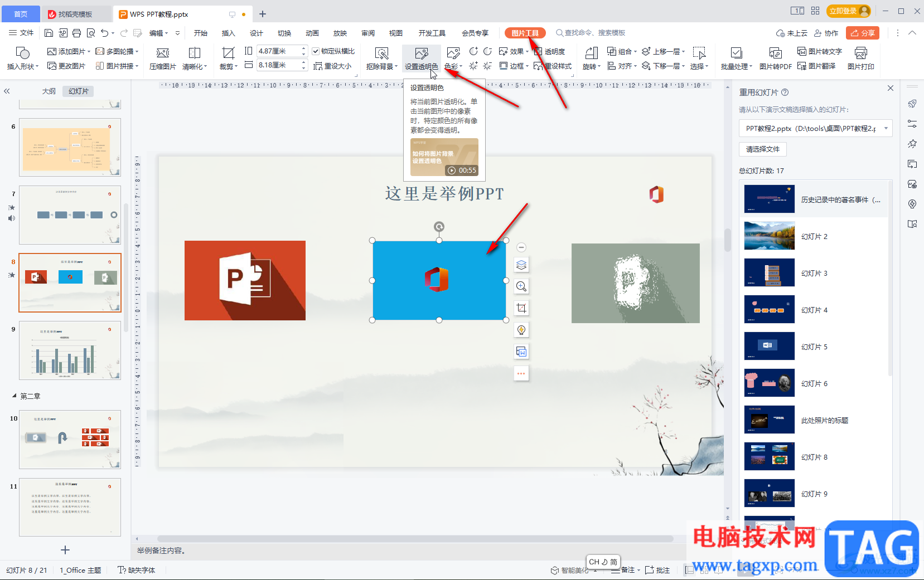Open 边框 border dropdown
Viewport: 924px width, 580px height.
click(x=514, y=66)
